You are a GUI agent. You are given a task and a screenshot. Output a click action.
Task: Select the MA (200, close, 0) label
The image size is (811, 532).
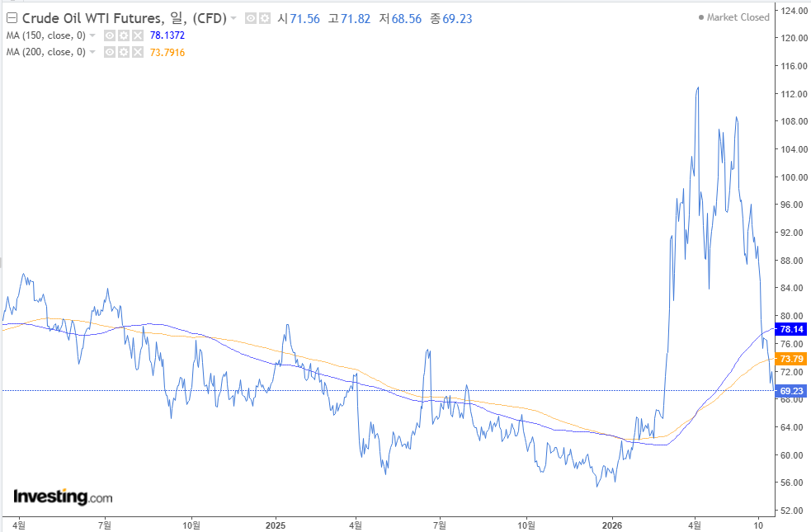tap(46, 52)
